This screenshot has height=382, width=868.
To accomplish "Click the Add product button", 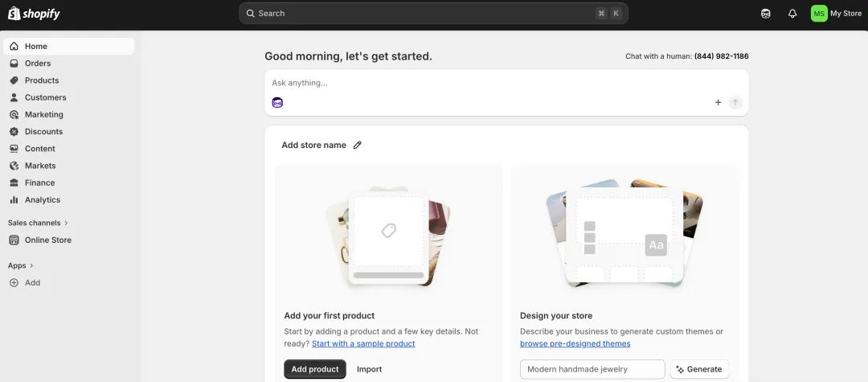I will [x=314, y=369].
